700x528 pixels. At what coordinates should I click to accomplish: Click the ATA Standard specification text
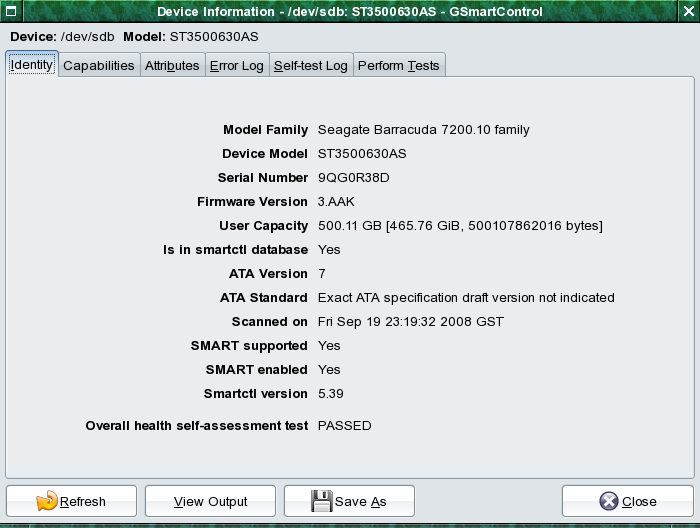tap(465, 298)
